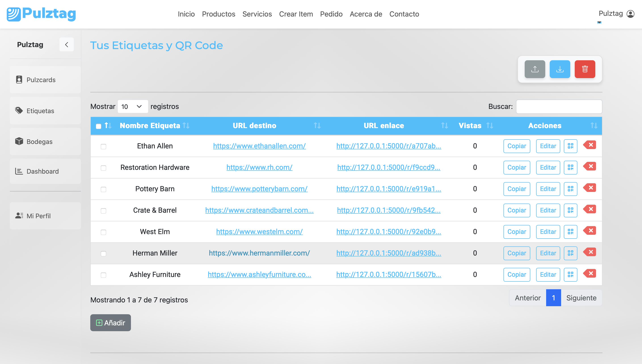Sort by URL enlace column arrows
This screenshot has height=364, width=642.
point(444,125)
